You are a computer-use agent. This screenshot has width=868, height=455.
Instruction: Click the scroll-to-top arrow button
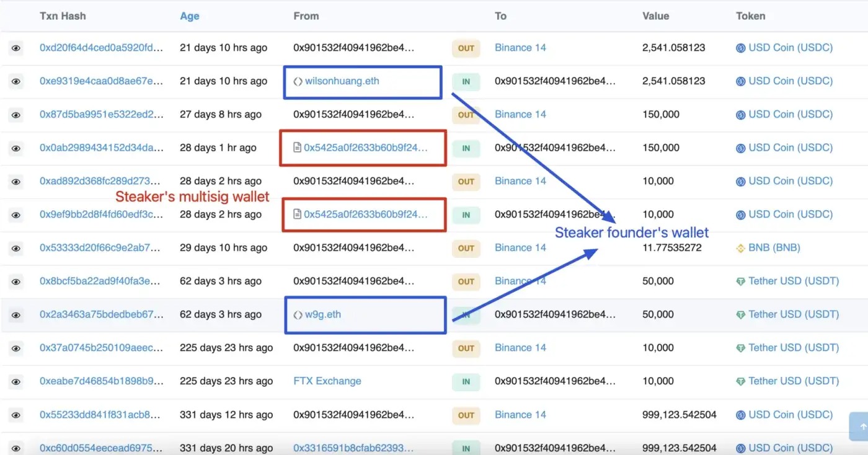point(859,427)
